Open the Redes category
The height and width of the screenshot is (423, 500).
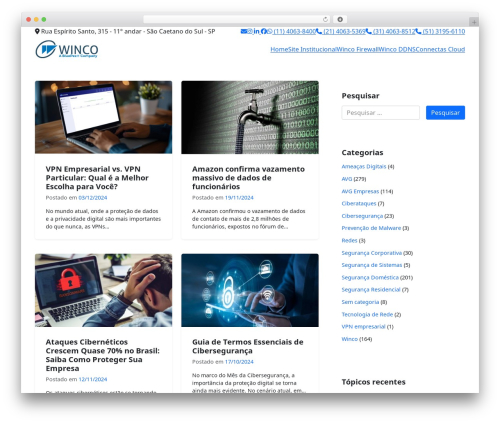[349, 240]
